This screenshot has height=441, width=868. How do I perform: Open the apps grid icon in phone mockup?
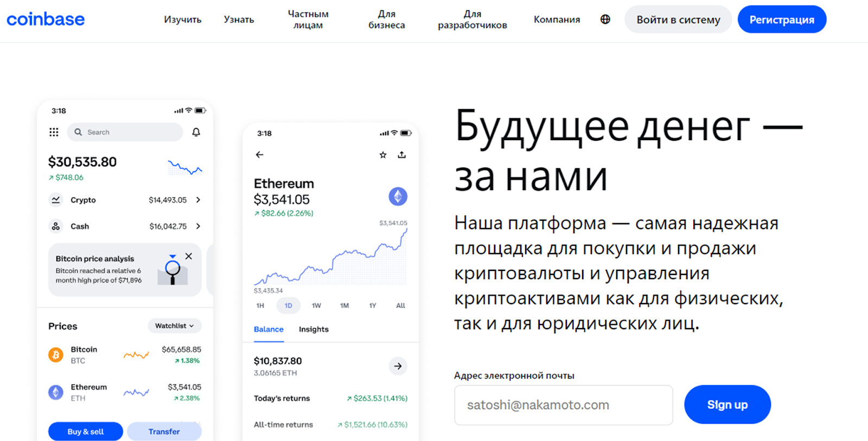click(x=54, y=132)
